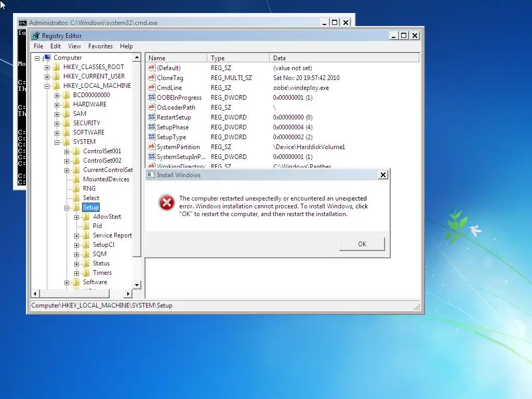532x399 pixels.
Task: Expand the HARDWARE key
Action: [57, 105]
